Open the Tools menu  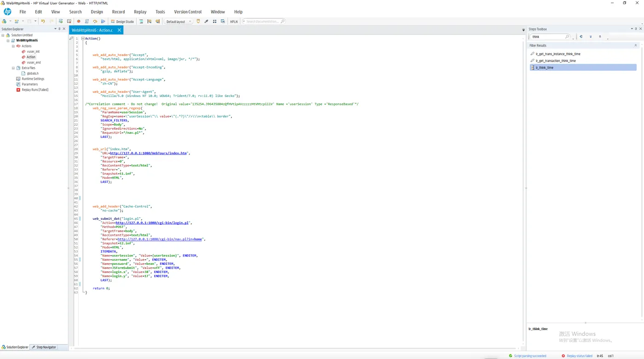pyautogui.click(x=160, y=12)
